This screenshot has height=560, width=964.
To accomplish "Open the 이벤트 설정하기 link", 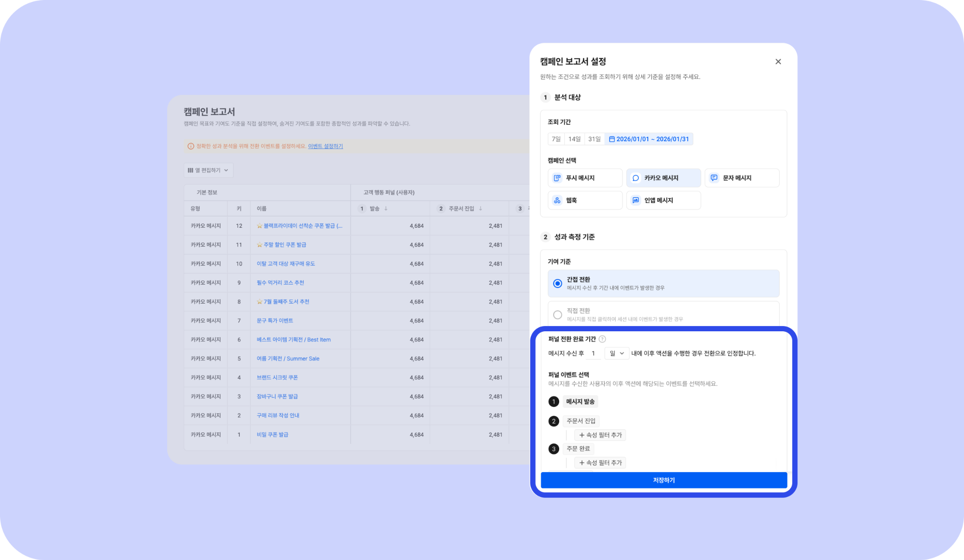I will click(x=325, y=146).
